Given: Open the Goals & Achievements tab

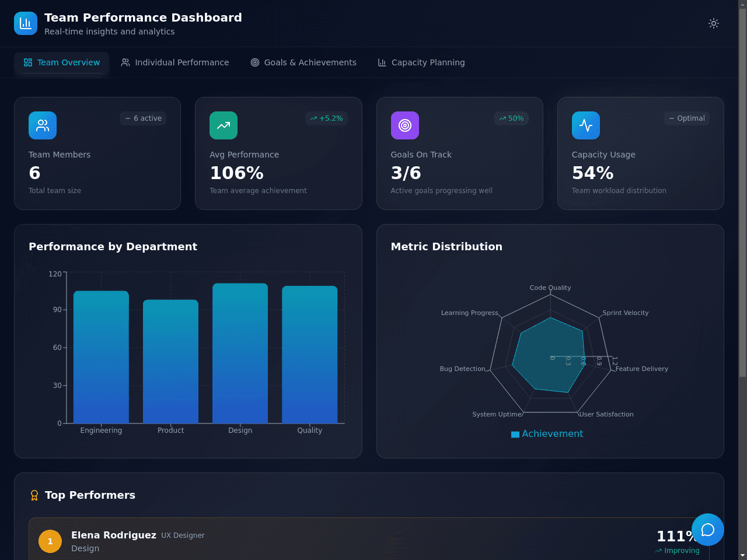Looking at the screenshot, I should pyautogui.click(x=303, y=62).
